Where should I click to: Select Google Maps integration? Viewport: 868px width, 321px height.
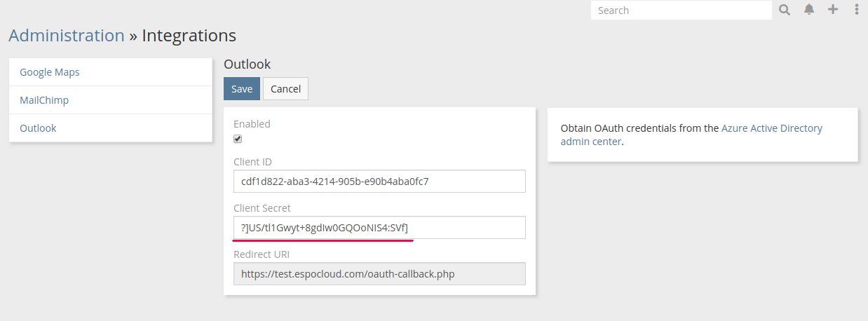(x=49, y=72)
